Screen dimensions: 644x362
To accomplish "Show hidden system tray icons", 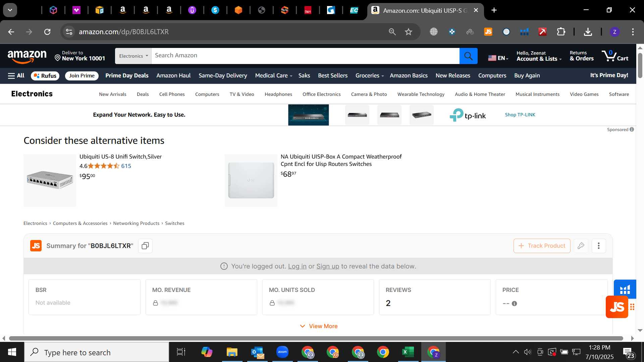I will [516, 352].
